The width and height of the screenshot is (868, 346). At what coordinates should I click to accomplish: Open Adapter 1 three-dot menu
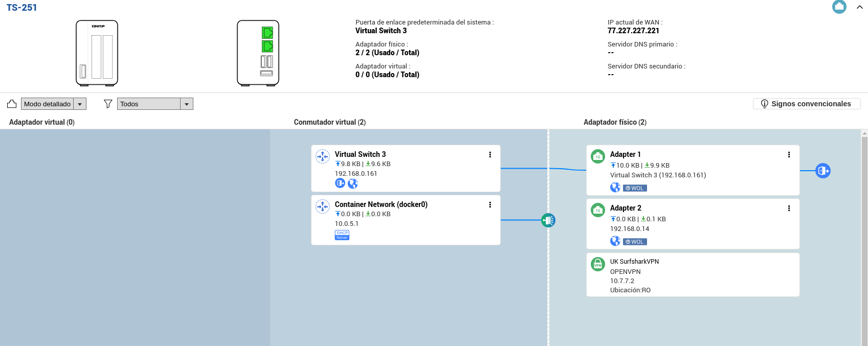789,155
